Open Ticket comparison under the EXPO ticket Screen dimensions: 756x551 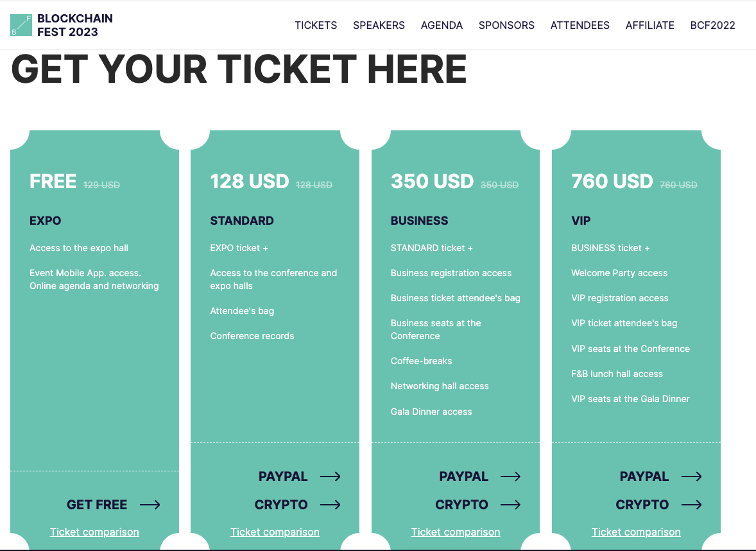pyautogui.click(x=94, y=532)
